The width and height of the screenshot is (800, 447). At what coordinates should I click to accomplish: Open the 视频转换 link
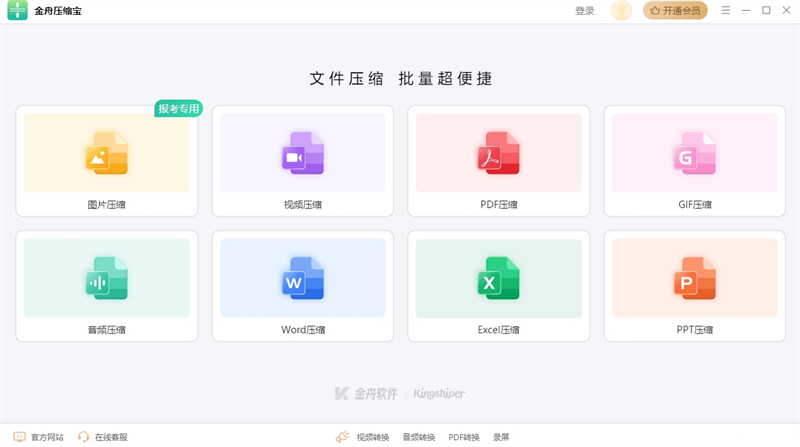372,437
